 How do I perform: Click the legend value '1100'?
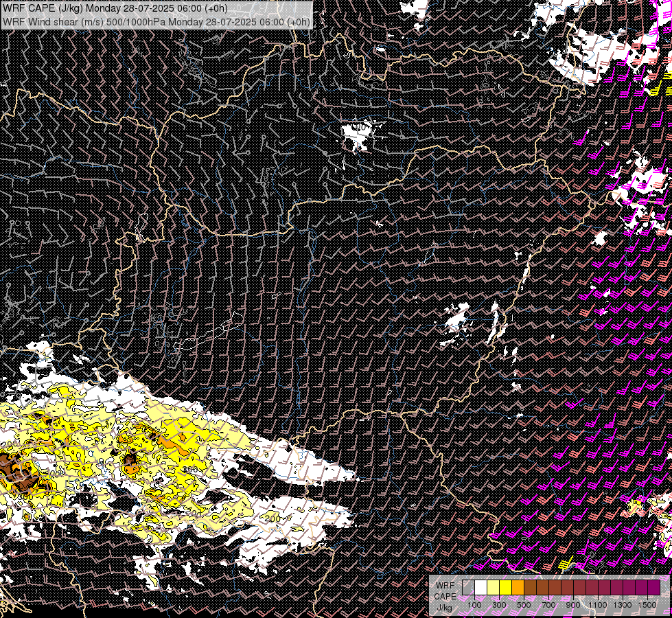(597, 605)
